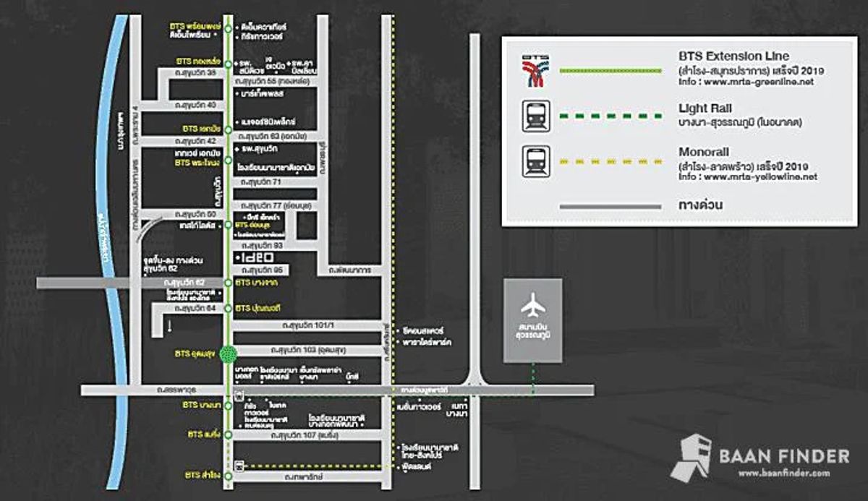Click the "เมกา บางนา" landmark label
The width and height of the screenshot is (868, 501).
[457, 409]
